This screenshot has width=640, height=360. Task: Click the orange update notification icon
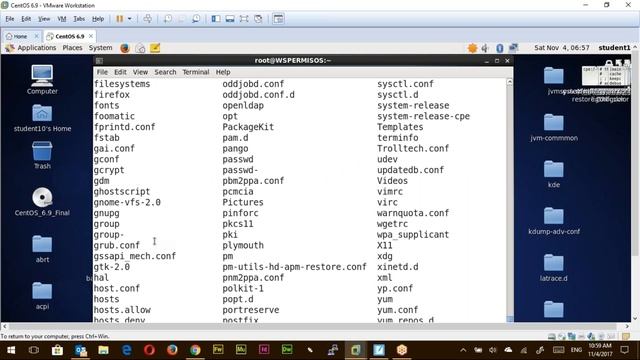tap(473, 48)
